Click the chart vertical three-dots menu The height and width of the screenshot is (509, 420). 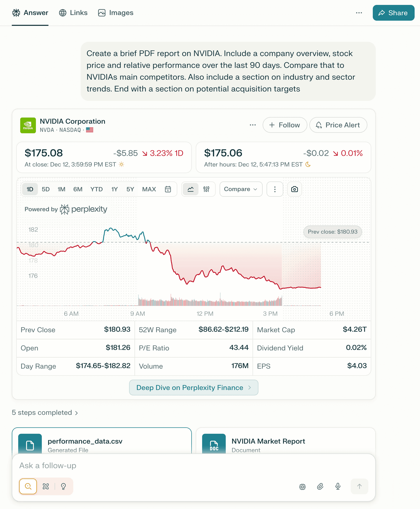(x=275, y=189)
